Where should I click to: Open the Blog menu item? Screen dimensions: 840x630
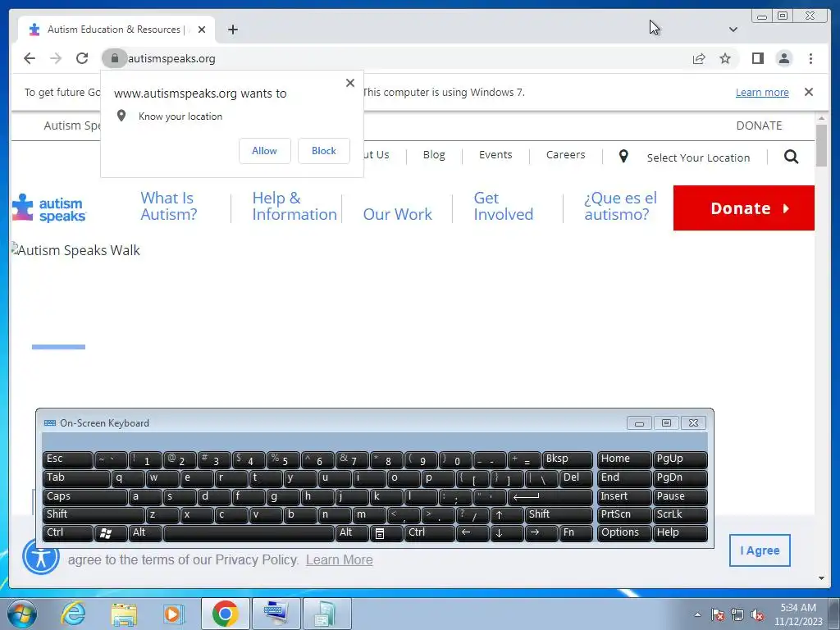(433, 155)
